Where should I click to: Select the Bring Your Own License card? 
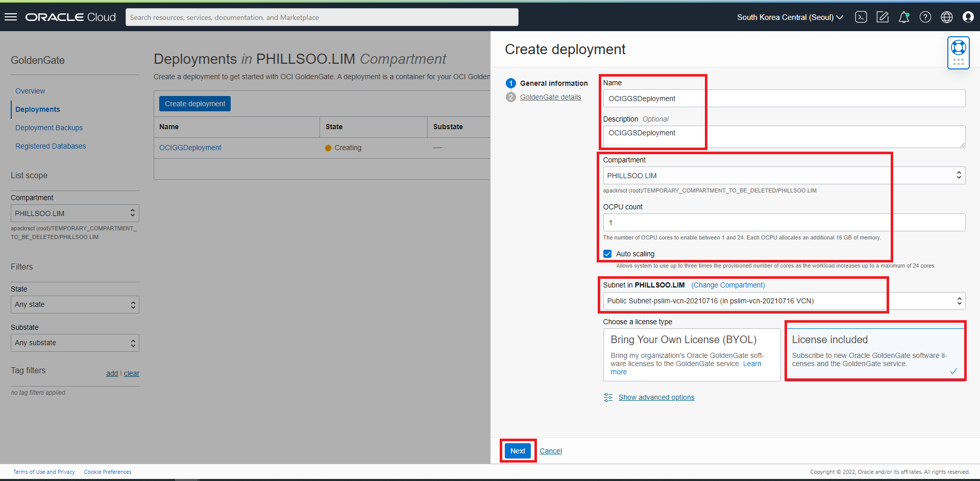(692, 355)
